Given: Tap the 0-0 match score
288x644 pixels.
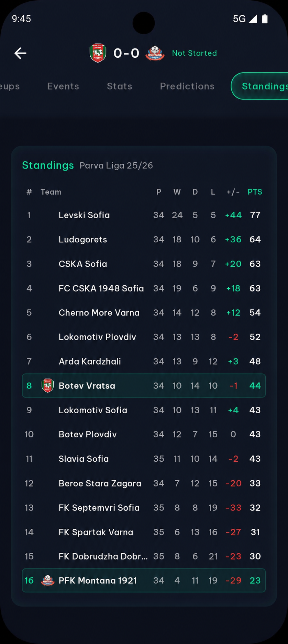Looking at the screenshot, I should [126, 53].
